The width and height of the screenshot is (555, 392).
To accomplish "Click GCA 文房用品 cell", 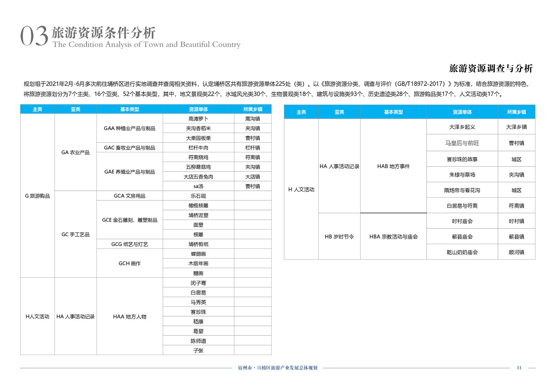I will point(130,196).
